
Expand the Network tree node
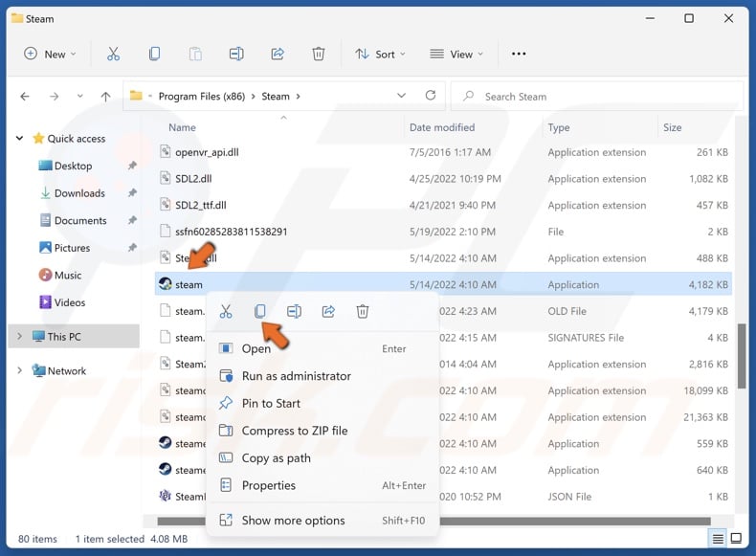coord(19,371)
